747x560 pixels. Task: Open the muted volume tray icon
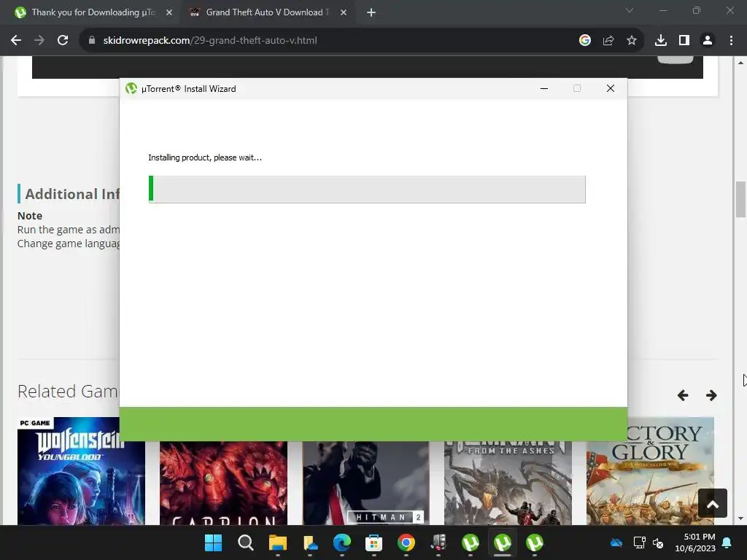pos(658,542)
